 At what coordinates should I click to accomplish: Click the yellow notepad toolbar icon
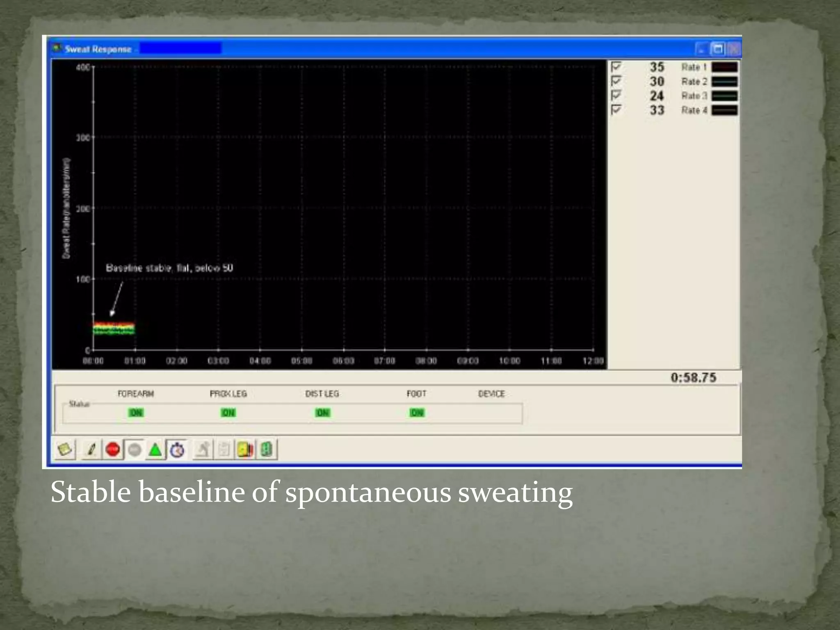(65, 450)
